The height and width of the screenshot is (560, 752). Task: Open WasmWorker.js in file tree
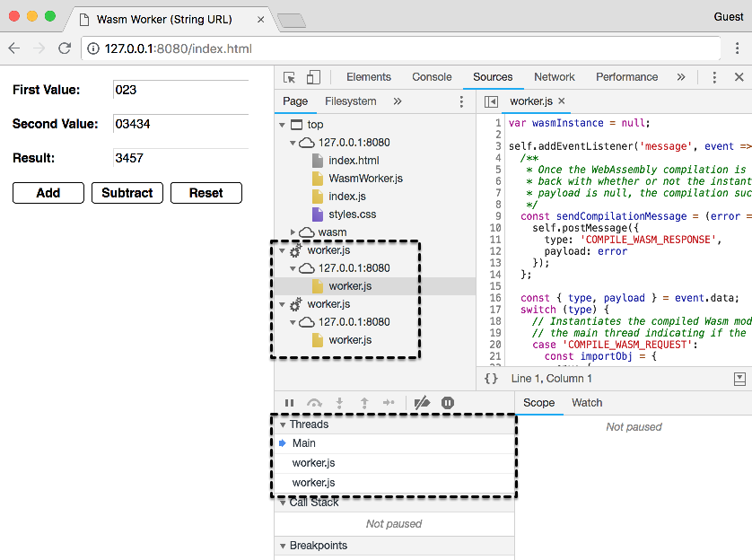click(x=365, y=179)
